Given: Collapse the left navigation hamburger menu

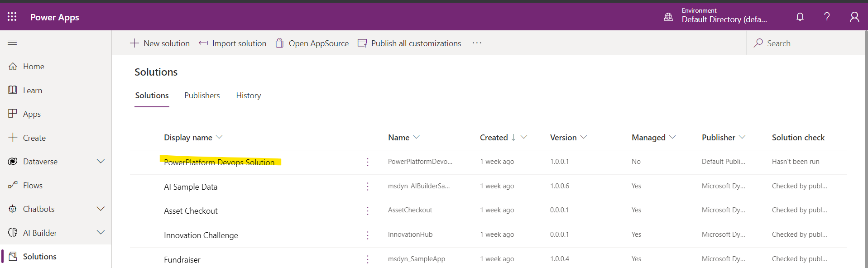Looking at the screenshot, I should [12, 43].
